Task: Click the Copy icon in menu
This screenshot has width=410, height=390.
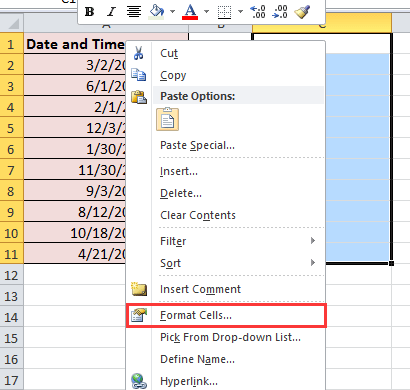Action: pos(138,75)
